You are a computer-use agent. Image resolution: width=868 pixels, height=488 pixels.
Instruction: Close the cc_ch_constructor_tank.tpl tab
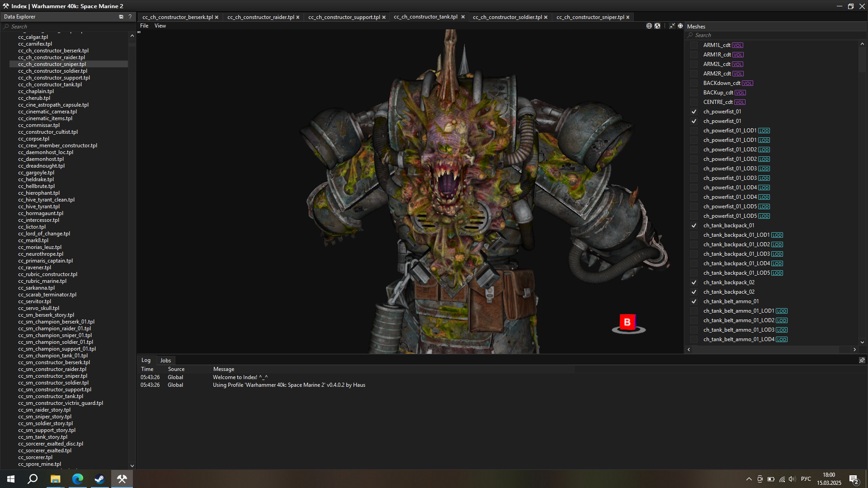pyautogui.click(x=463, y=17)
